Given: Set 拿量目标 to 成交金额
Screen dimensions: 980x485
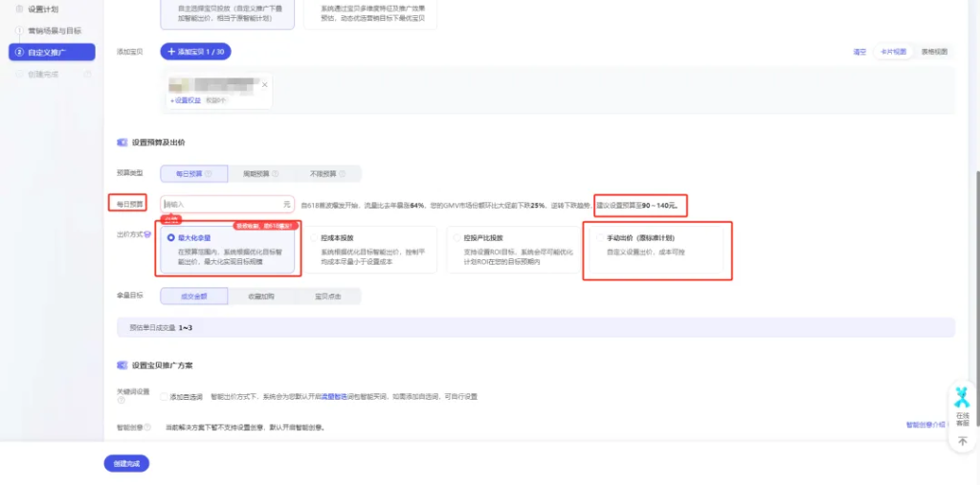Looking at the screenshot, I should pos(193,297).
